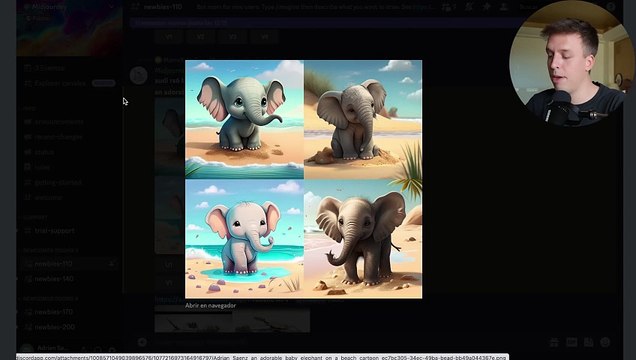Click invite icon on newbies-110 row
This screenshot has height=360, width=636.
[112, 264]
